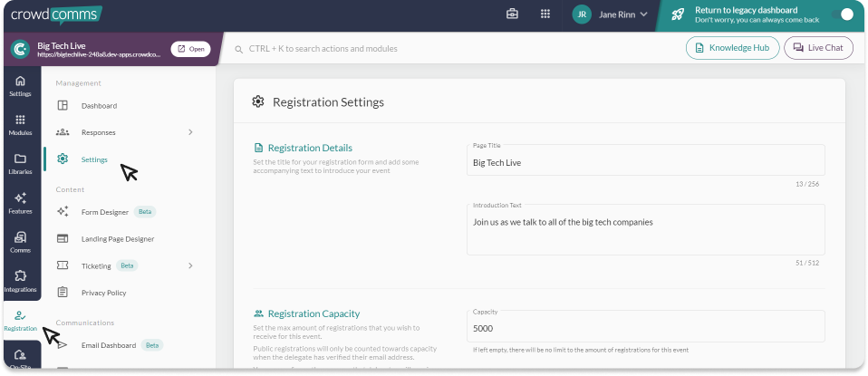Image resolution: width=868 pixels, height=376 pixels.
Task: Click the Open event button
Action: (191, 49)
